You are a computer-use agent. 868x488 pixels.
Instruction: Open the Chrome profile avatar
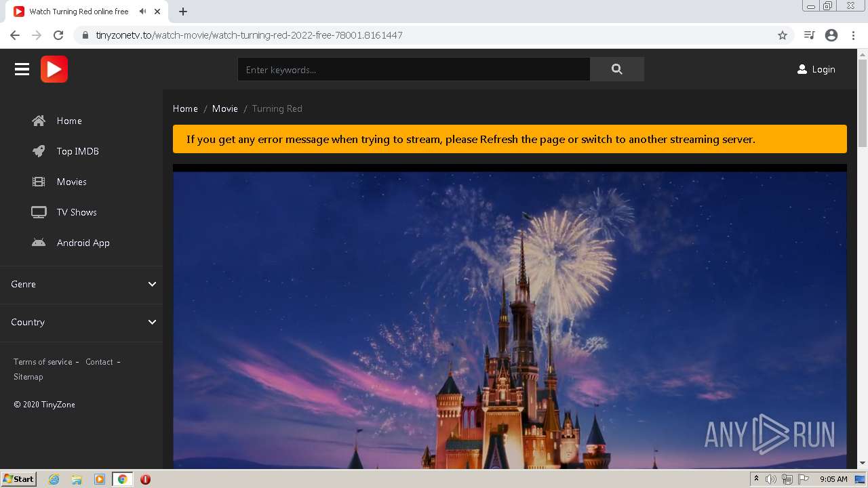pos(831,35)
